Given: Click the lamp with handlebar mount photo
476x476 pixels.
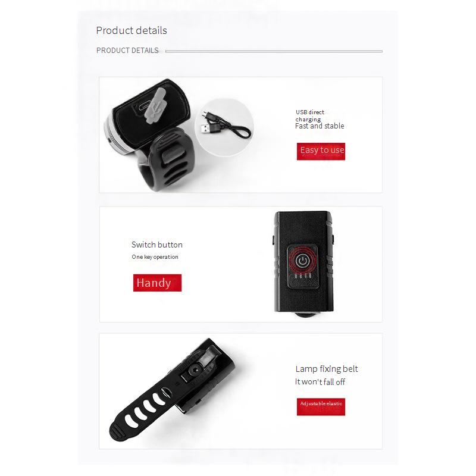Looking at the screenshot, I should [x=149, y=135].
